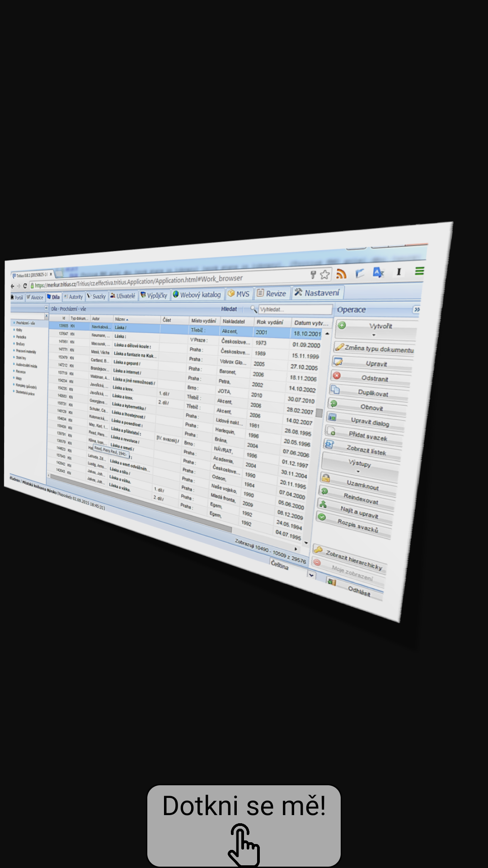Click the RSS feed icon in browser toolbar
This screenshot has width=488, height=868.
coord(341,274)
